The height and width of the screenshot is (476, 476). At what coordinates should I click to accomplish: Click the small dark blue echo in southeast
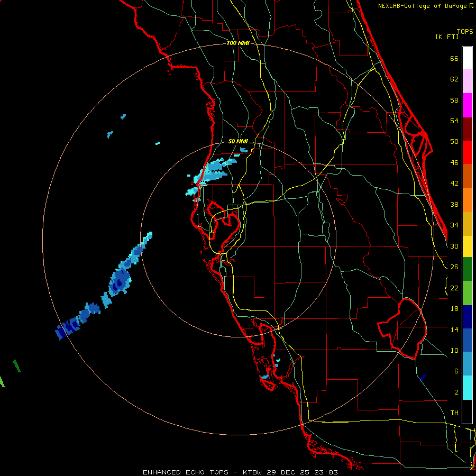click(x=423, y=378)
